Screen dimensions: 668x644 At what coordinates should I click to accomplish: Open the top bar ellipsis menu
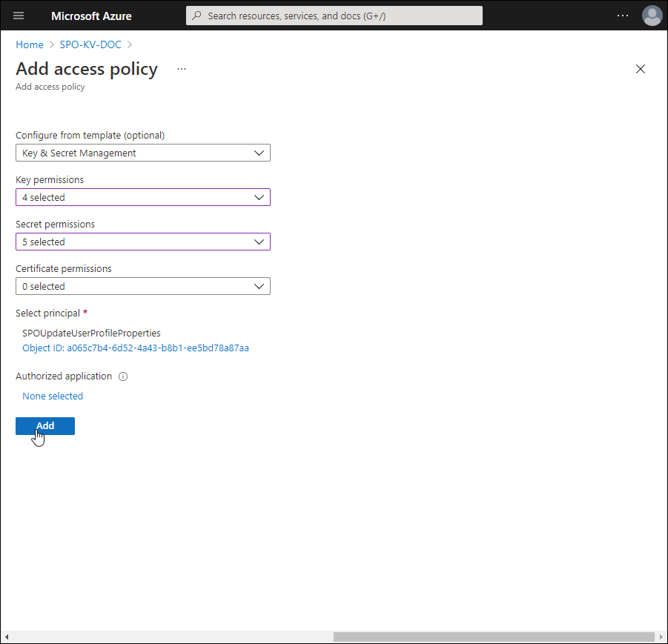click(624, 16)
